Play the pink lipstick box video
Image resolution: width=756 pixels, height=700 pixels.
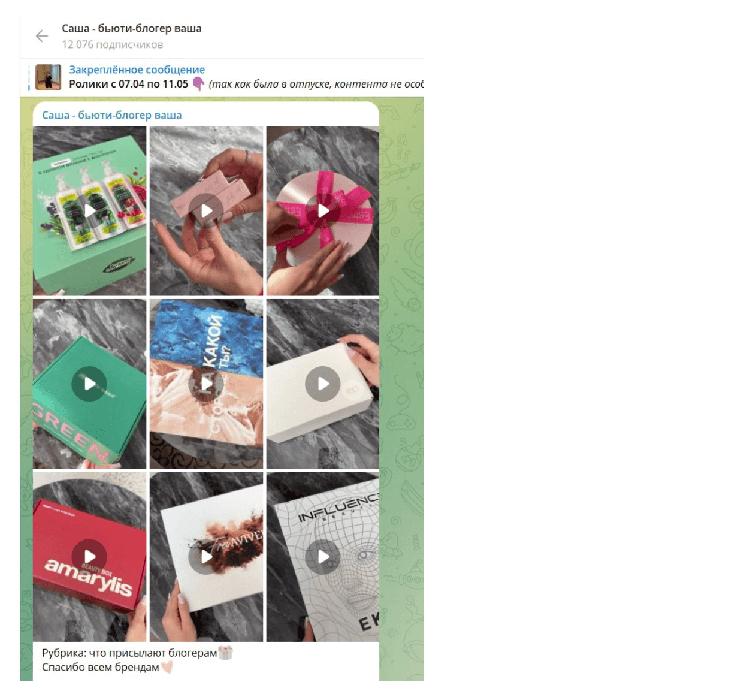(206, 210)
